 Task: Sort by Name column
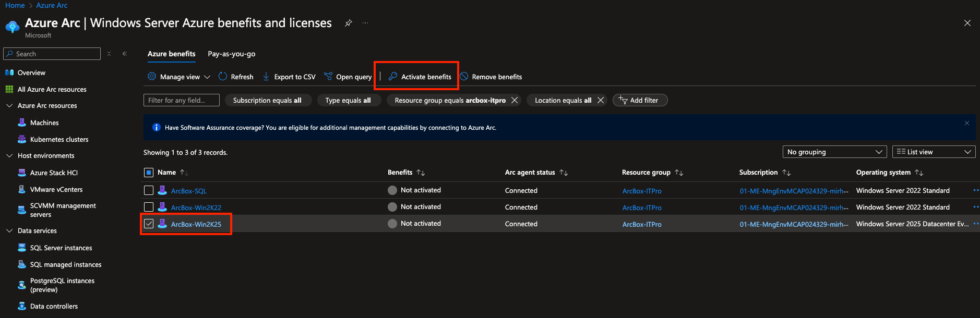172,172
